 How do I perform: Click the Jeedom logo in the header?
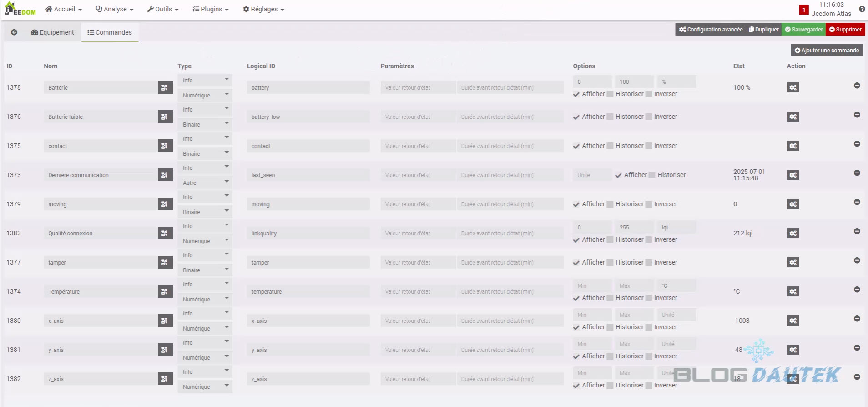point(20,9)
